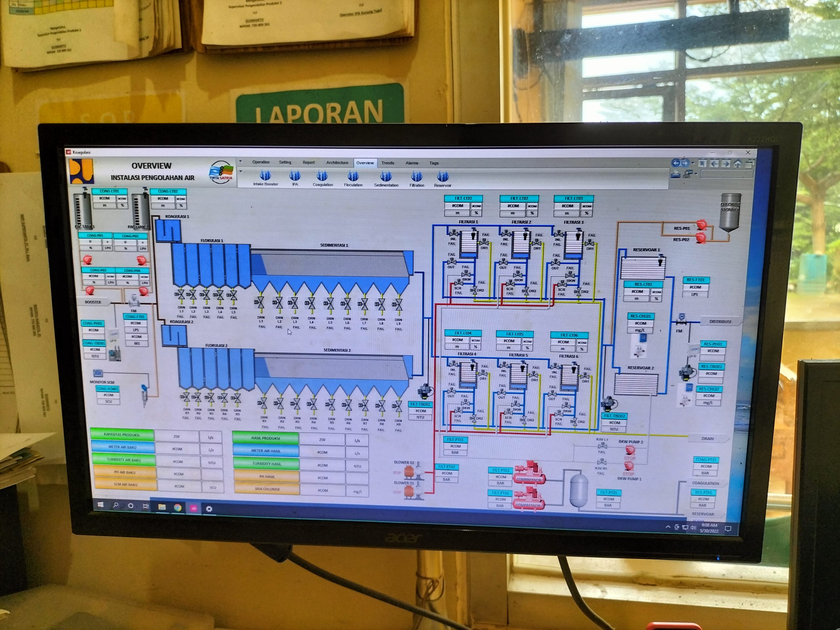Toggle Filtrasi 1 INL inlet valve

[453, 233]
